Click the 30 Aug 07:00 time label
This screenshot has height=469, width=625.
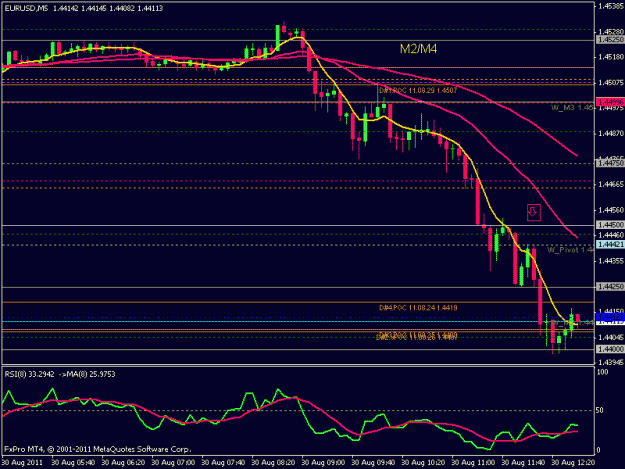pos(173,463)
